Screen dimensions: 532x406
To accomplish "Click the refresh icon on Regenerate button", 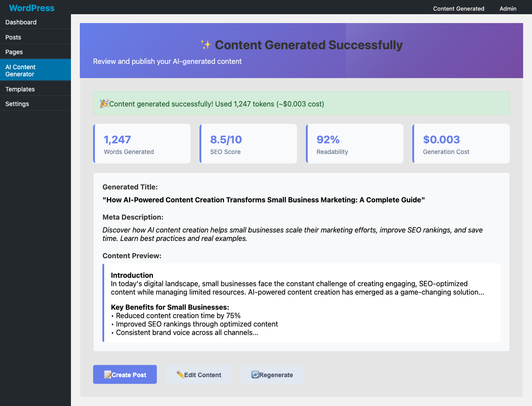I will pyautogui.click(x=255, y=374).
